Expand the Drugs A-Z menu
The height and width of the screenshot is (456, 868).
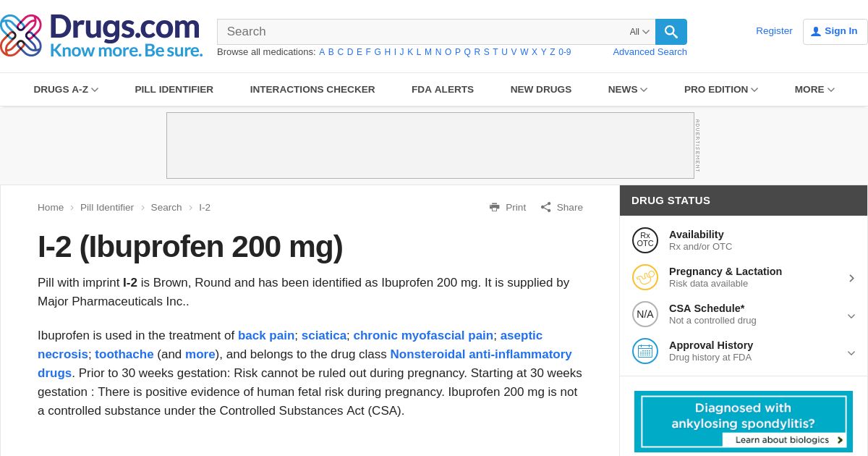pos(66,90)
